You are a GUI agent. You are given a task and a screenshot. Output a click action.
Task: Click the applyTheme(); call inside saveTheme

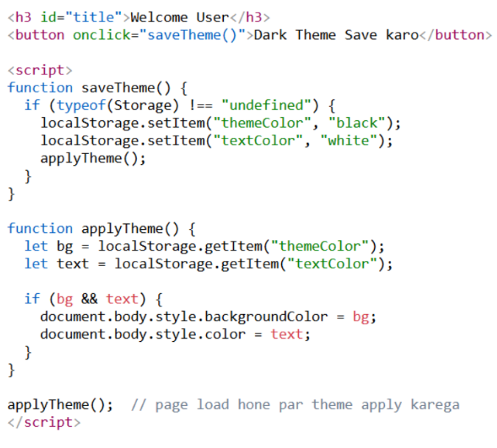[94, 158]
